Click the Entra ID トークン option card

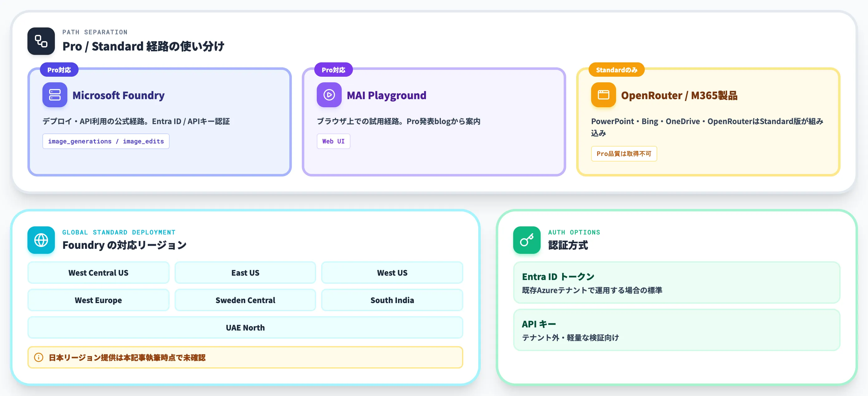[677, 283]
